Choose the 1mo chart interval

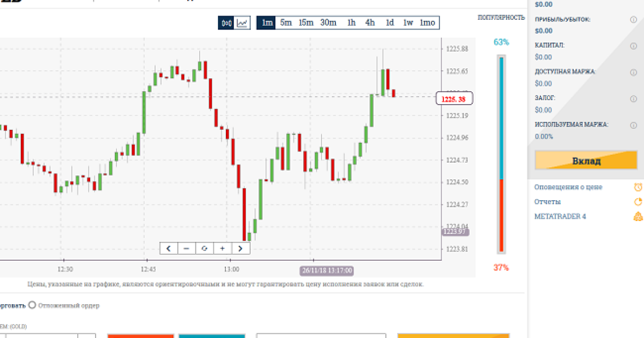point(428,23)
